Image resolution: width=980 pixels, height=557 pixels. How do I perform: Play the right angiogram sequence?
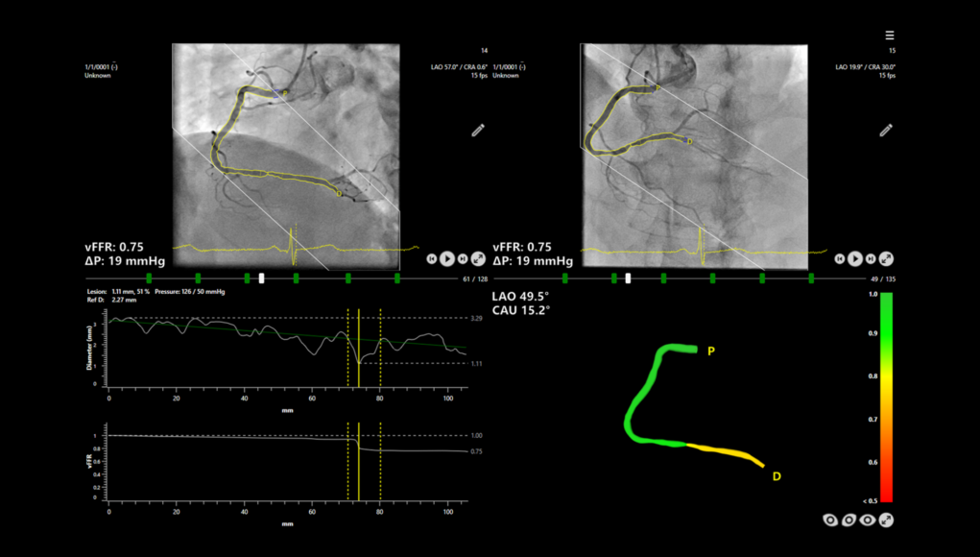[855, 258]
